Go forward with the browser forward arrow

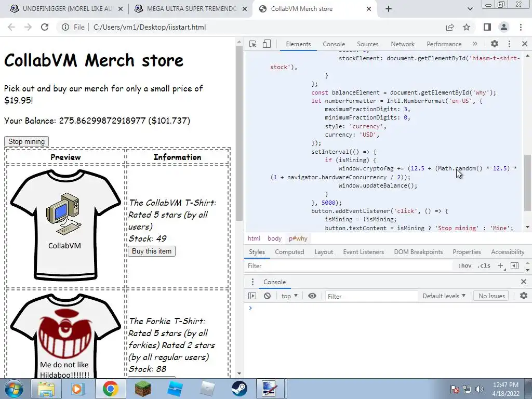pos(28,27)
